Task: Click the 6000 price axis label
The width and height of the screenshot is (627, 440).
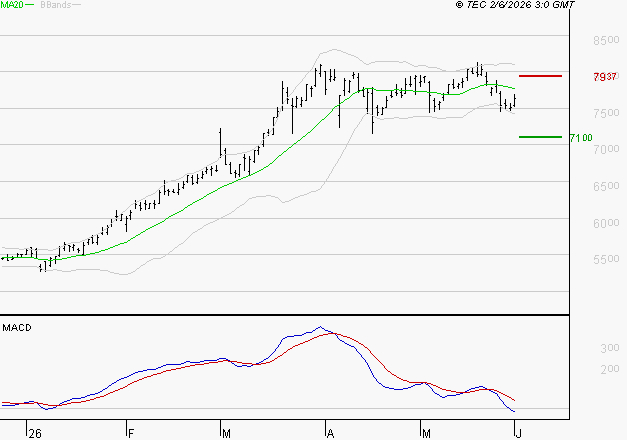Action: pyautogui.click(x=606, y=223)
